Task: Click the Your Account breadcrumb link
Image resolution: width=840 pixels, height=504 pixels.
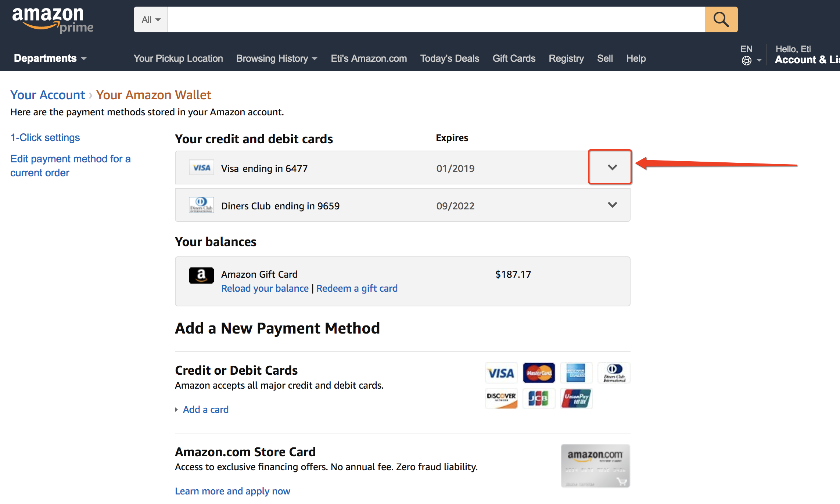Action: click(47, 95)
